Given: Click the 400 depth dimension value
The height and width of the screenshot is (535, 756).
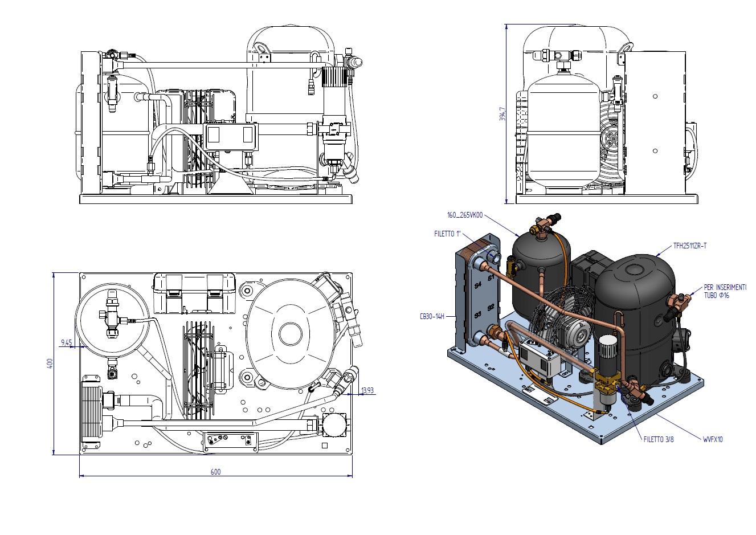Looking at the screenshot, I should 50,362.
